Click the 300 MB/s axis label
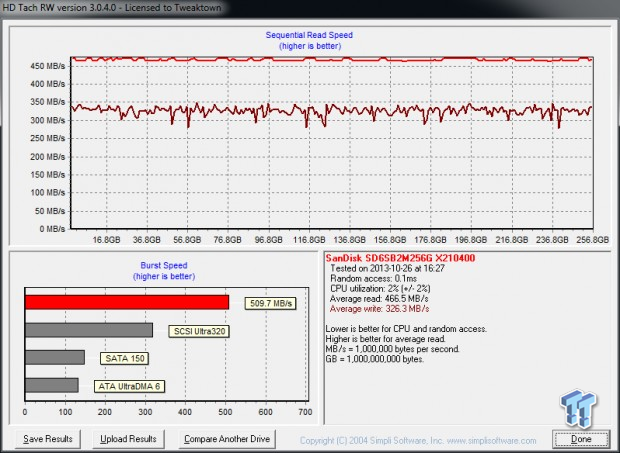This screenshot has height=453, width=620. point(47,120)
